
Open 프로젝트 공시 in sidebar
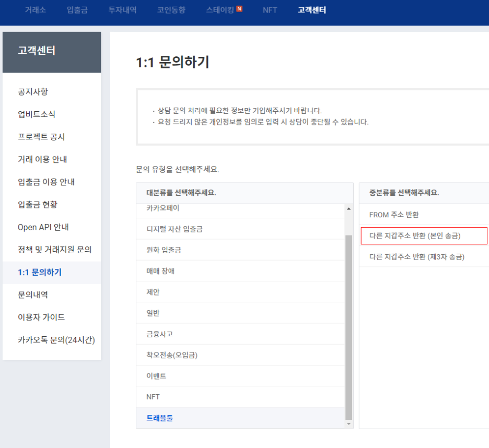pyautogui.click(x=41, y=137)
